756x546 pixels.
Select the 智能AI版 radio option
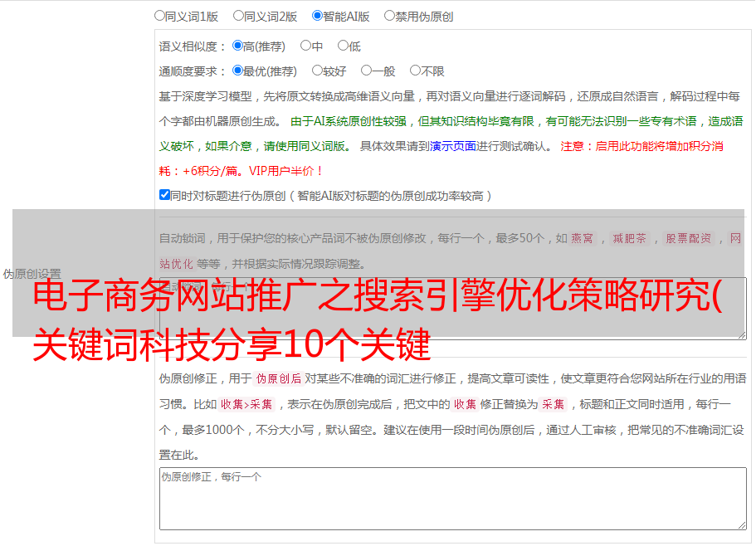[317, 16]
